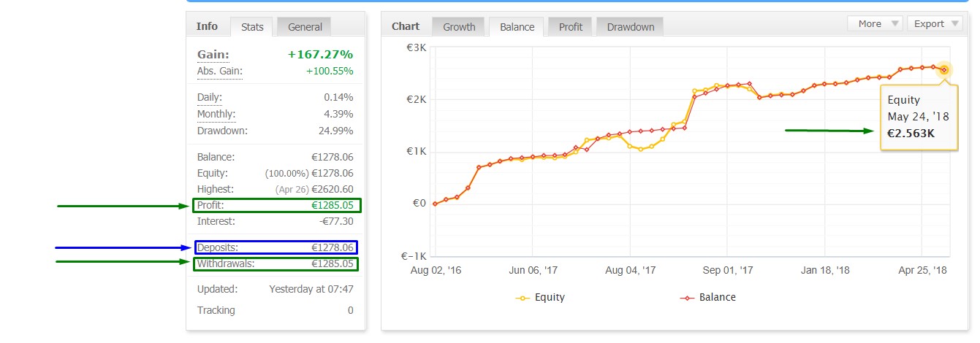The height and width of the screenshot is (343, 980).
Task: Select the Balance chart tab
Action: (517, 27)
